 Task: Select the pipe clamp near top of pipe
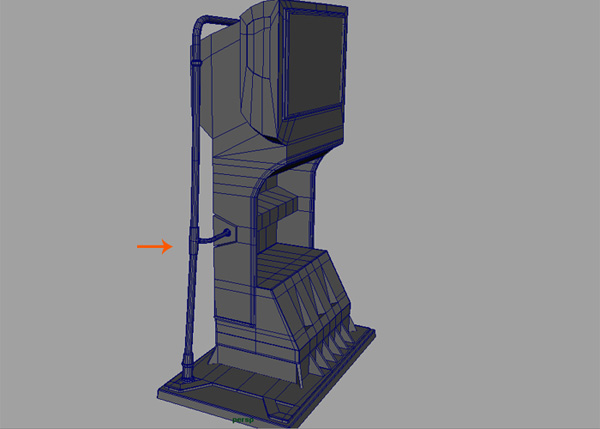tap(196, 66)
